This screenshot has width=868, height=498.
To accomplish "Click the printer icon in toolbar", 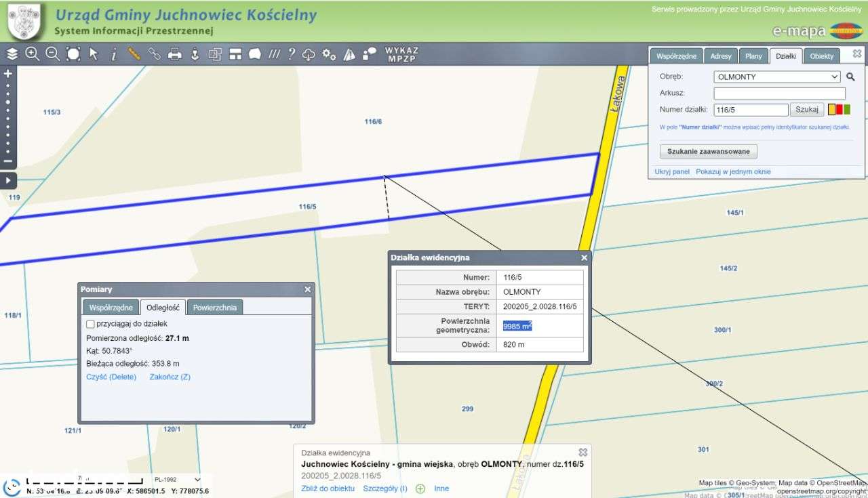I will (174, 54).
